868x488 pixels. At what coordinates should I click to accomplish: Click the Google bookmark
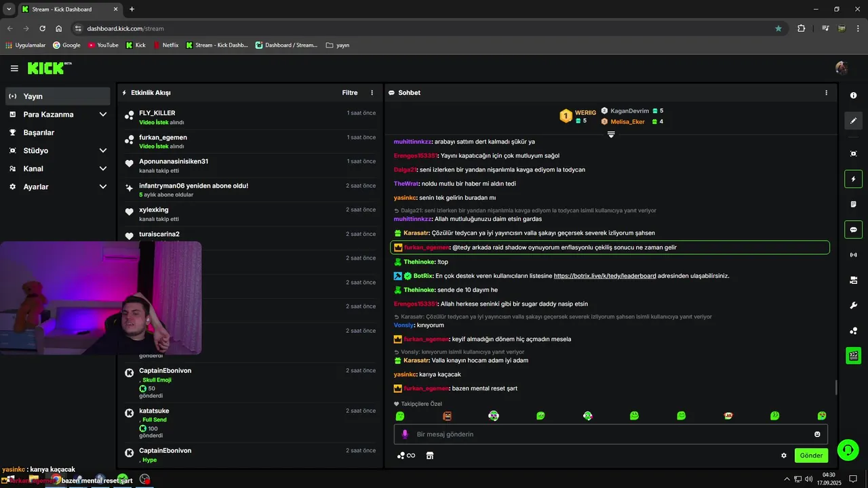[x=66, y=45]
